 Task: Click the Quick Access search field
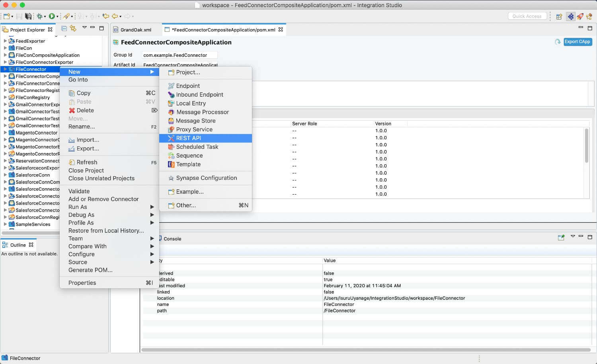click(x=527, y=16)
